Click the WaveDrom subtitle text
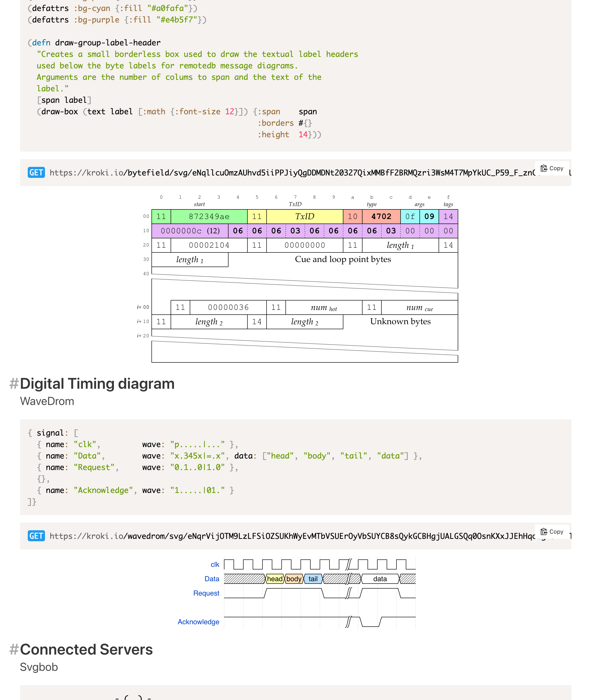Viewport: 591px width, 700px height. (x=47, y=401)
